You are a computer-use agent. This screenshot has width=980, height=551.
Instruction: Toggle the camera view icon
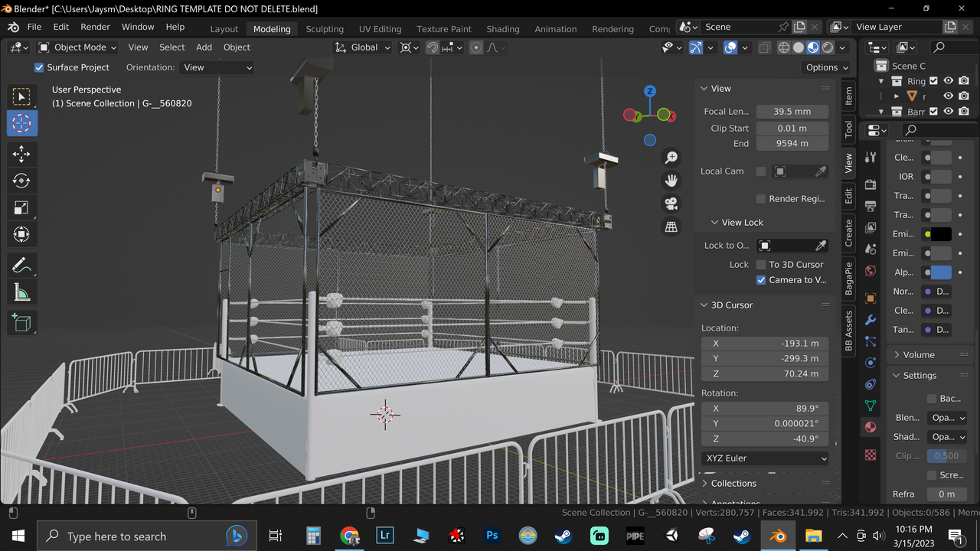[x=671, y=204]
